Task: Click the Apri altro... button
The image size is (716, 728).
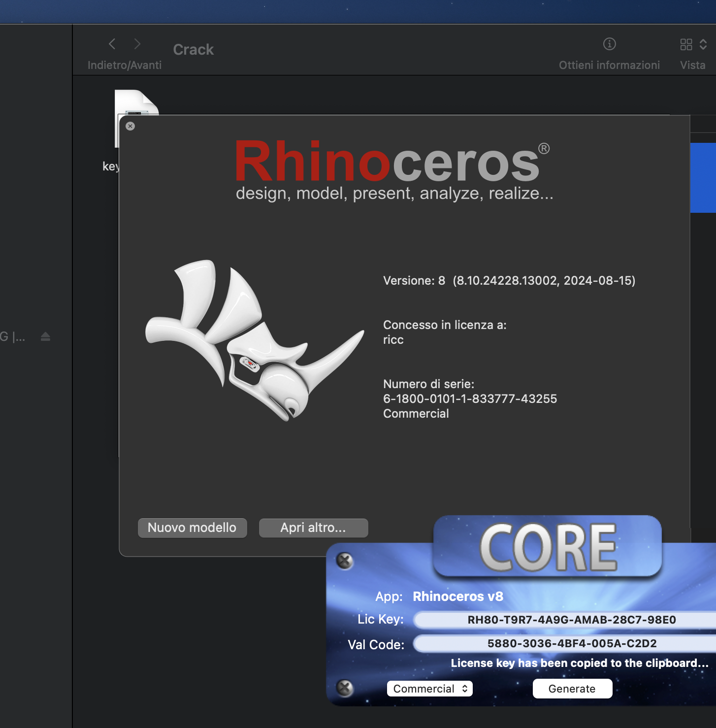Action: click(313, 528)
